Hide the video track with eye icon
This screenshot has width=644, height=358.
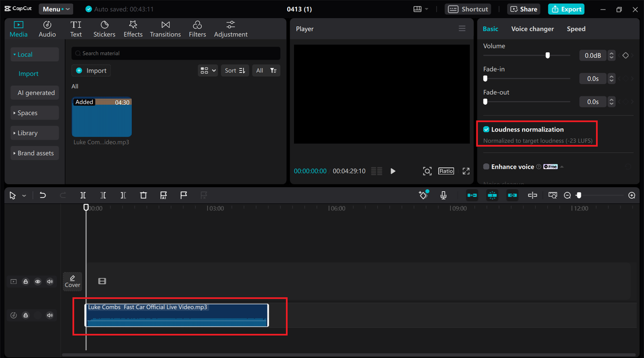(x=38, y=281)
